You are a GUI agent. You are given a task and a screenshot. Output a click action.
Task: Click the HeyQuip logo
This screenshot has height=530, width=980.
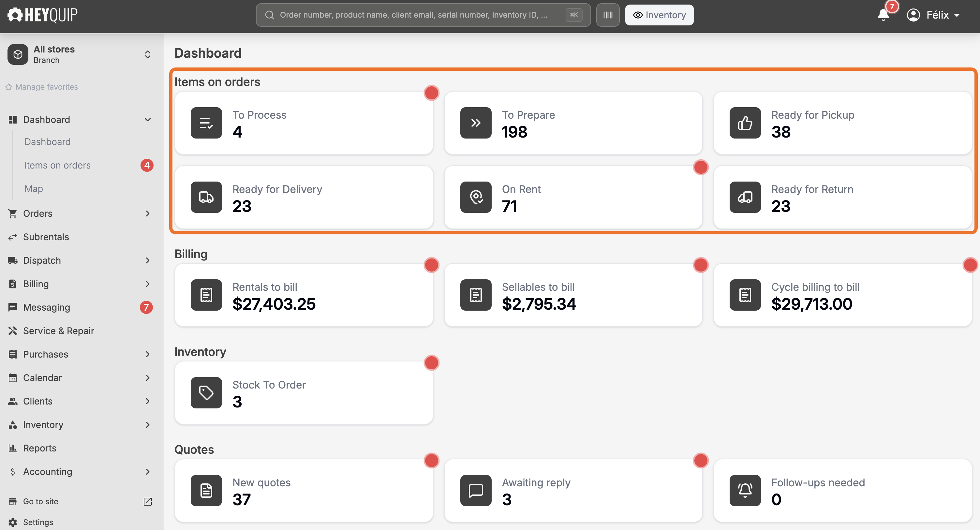42,15
